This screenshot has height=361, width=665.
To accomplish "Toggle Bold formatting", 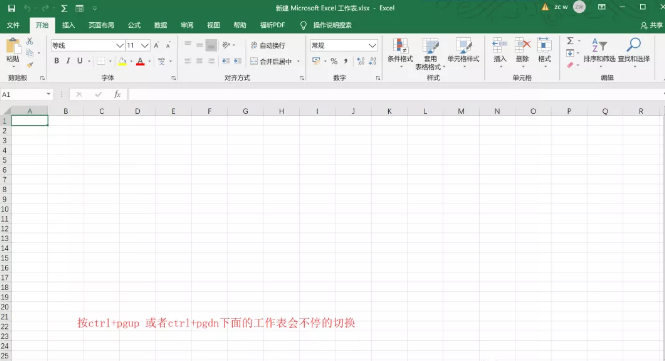I will coord(56,61).
